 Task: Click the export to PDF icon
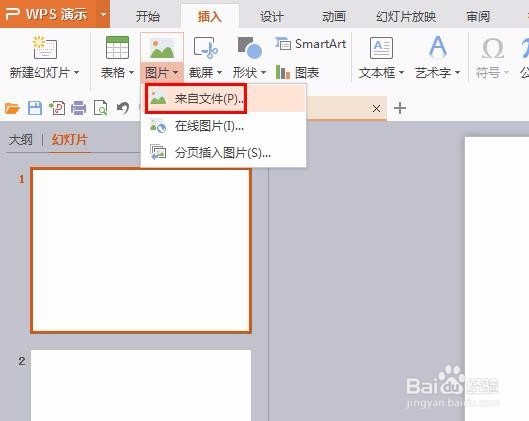[x=57, y=108]
